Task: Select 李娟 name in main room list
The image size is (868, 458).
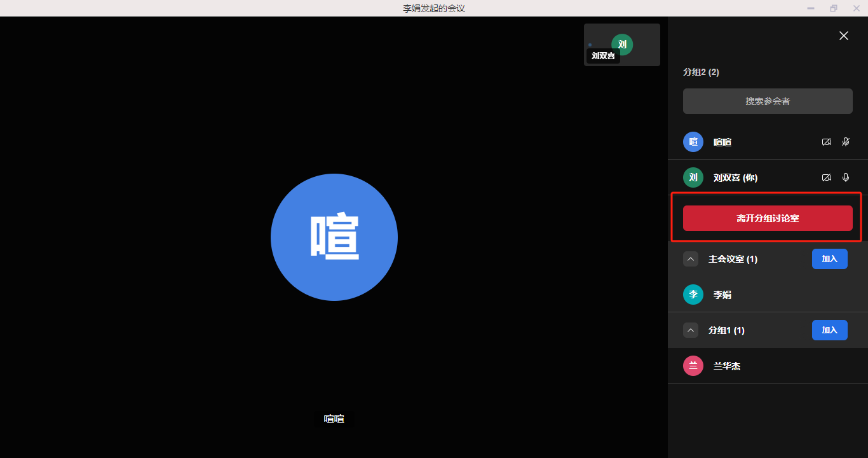Action: click(722, 295)
